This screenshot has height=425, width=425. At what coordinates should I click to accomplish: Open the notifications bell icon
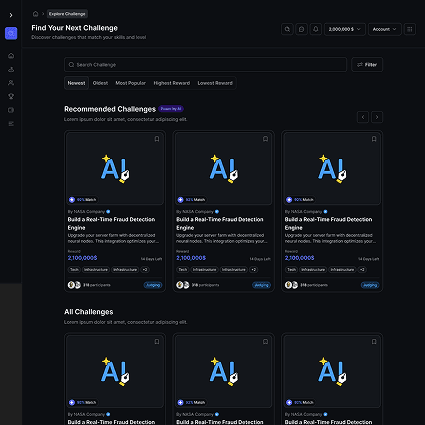[x=316, y=29]
